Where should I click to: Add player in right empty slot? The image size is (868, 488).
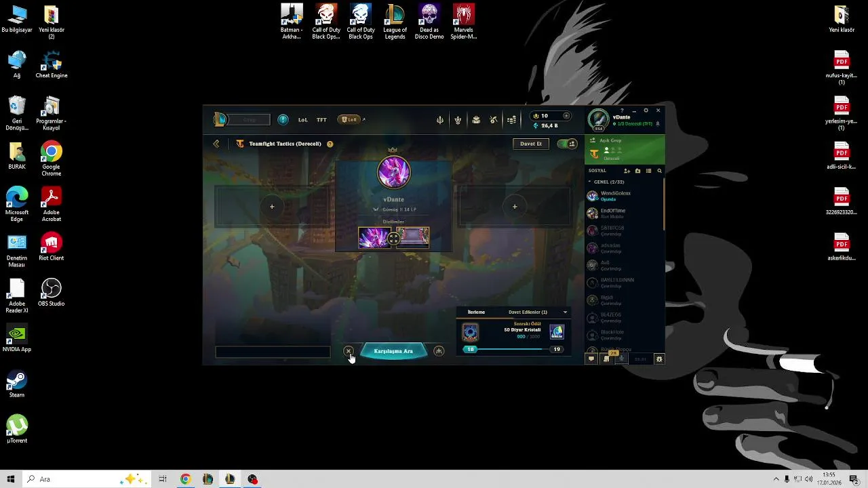tap(515, 207)
